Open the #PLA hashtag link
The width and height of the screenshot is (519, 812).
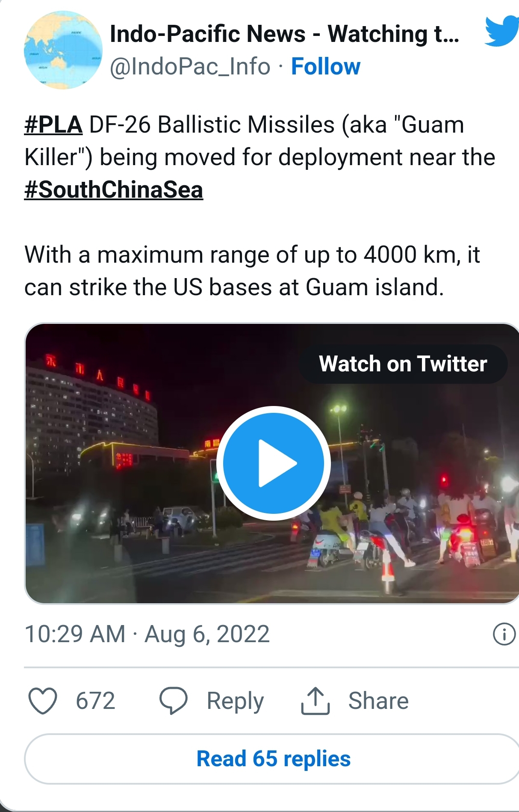click(53, 125)
